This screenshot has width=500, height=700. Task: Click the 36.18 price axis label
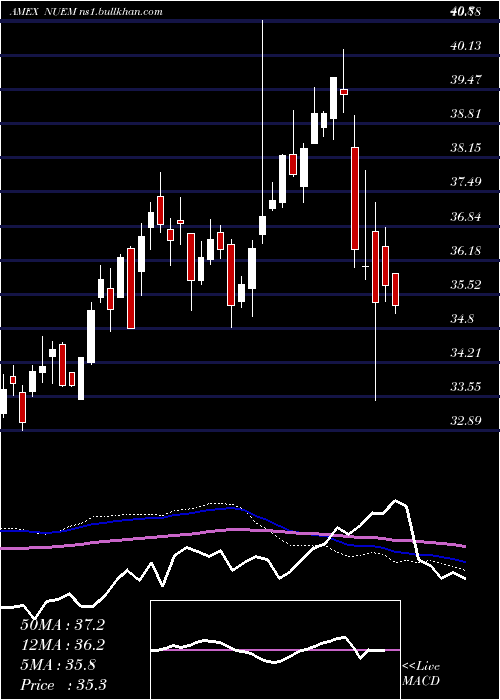(466, 250)
